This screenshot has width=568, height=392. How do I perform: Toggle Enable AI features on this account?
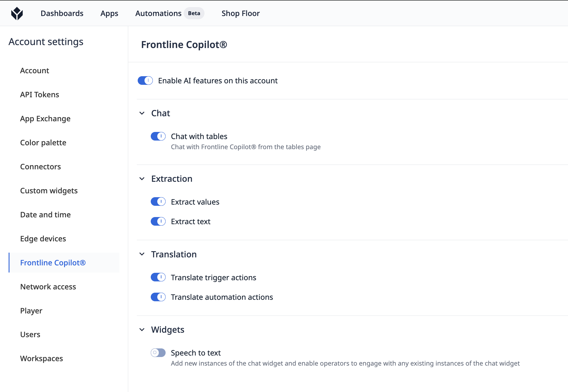tap(145, 80)
